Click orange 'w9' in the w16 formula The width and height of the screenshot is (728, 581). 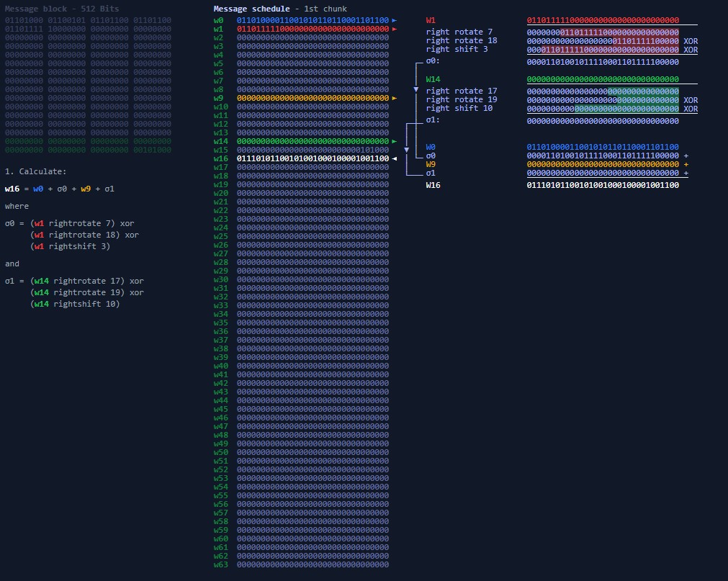pyautogui.click(x=86, y=189)
